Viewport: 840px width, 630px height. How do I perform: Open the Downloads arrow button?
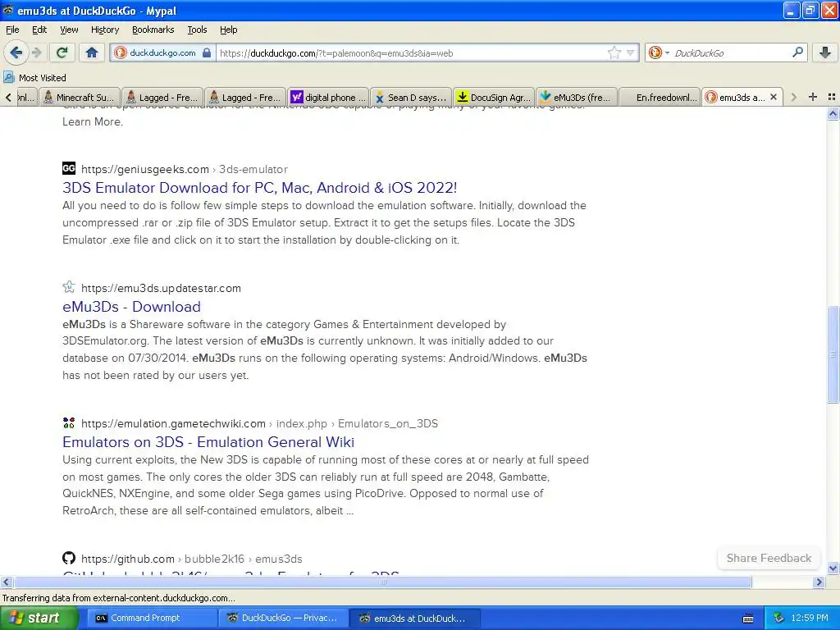[825, 52]
